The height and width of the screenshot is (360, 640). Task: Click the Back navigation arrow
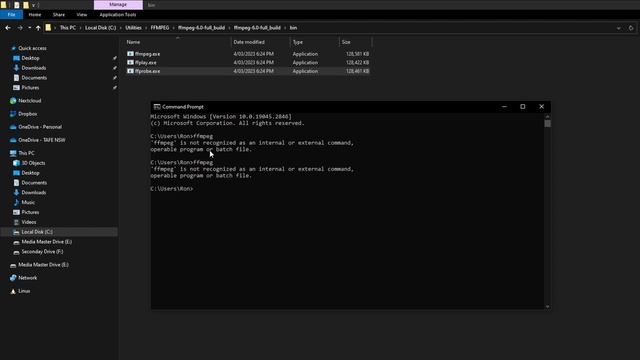tap(8, 28)
